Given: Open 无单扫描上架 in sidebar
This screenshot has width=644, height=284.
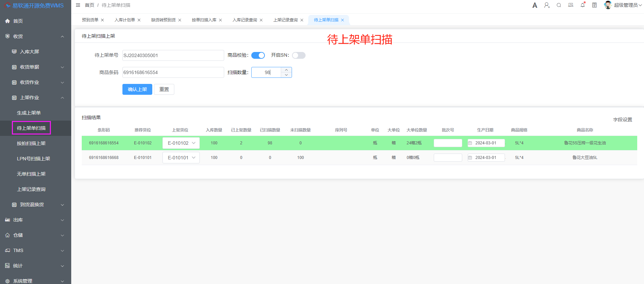Looking at the screenshot, I should click(x=31, y=174).
